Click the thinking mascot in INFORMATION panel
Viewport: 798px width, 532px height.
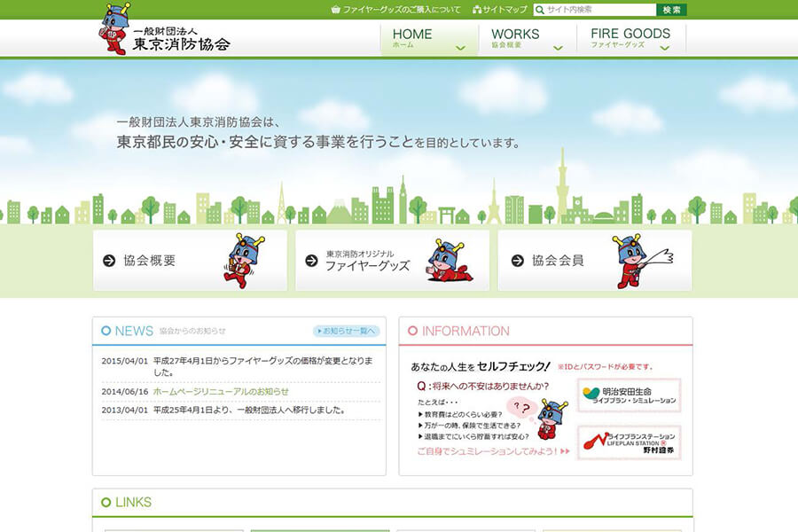point(553,419)
